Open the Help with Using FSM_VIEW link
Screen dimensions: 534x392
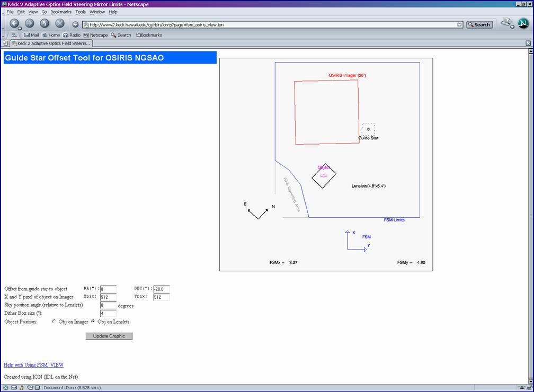(33, 365)
